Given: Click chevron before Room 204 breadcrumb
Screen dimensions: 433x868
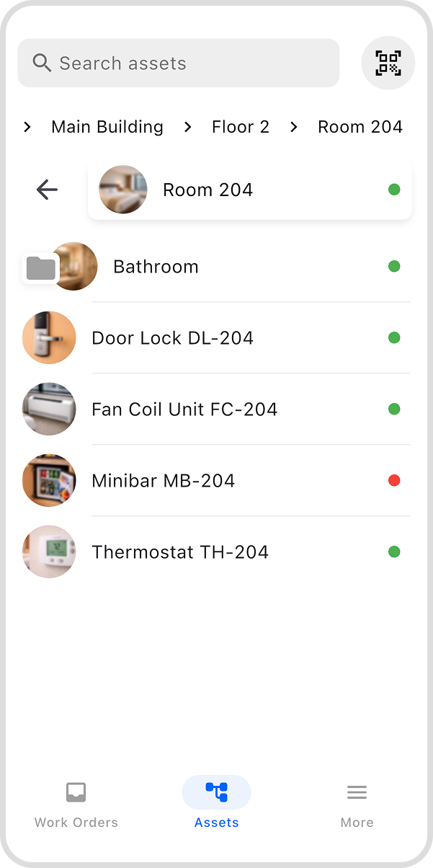Looking at the screenshot, I should coord(294,128).
